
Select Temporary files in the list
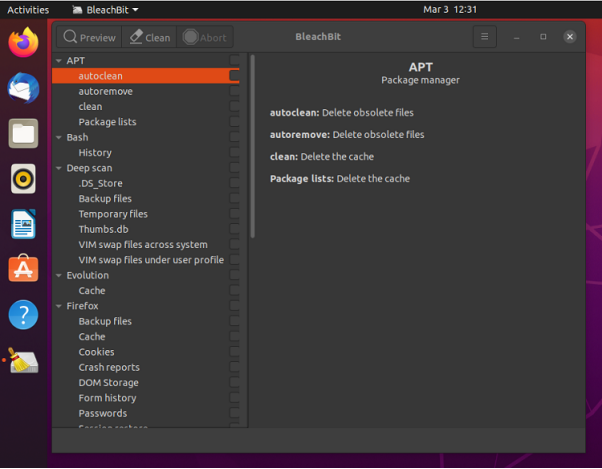pyautogui.click(x=113, y=214)
